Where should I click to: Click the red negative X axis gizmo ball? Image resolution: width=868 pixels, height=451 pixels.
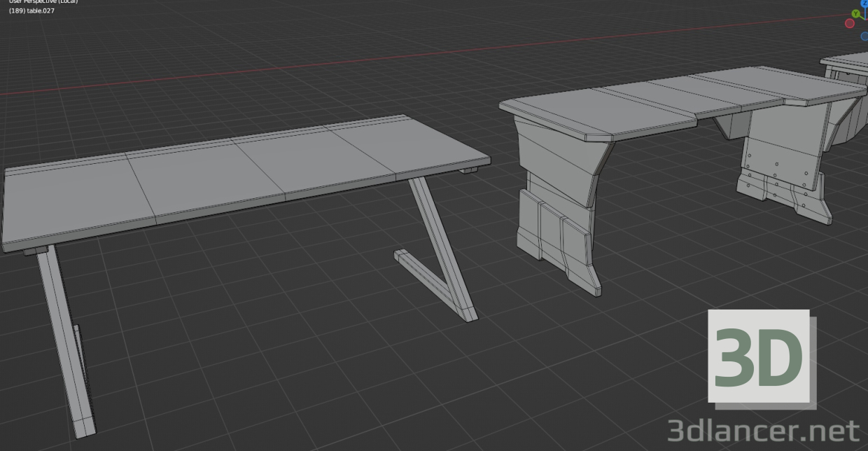[x=850, y=24]
